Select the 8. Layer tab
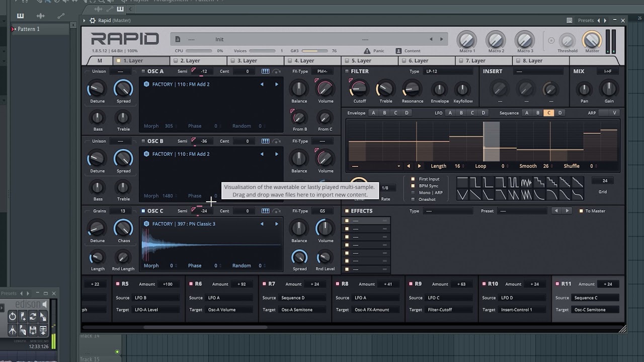This screenshot has width=644, height=362. tap(540, 61)
